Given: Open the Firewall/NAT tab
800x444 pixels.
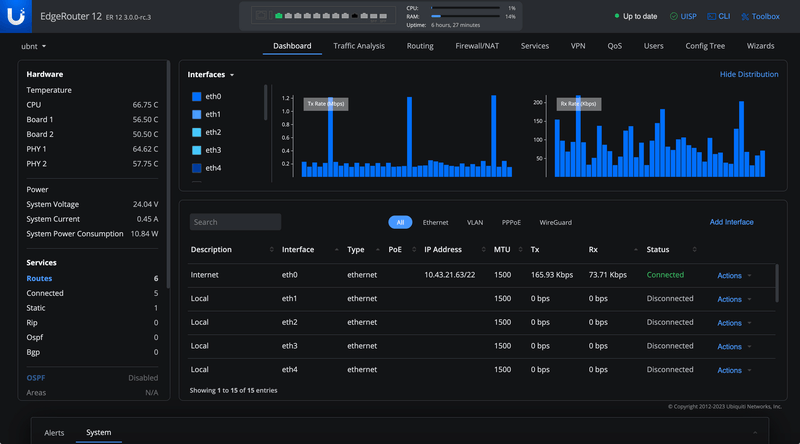Looking at the screenshot, I should 477,46.
